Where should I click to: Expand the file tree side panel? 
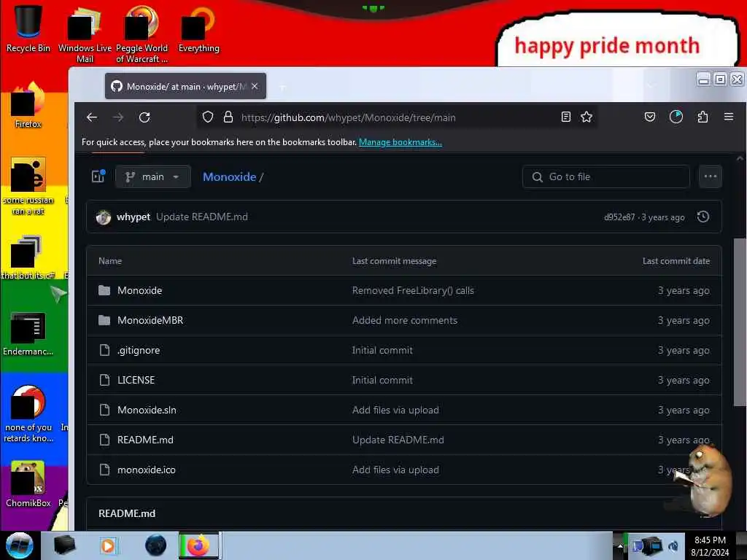pos(98,176)
